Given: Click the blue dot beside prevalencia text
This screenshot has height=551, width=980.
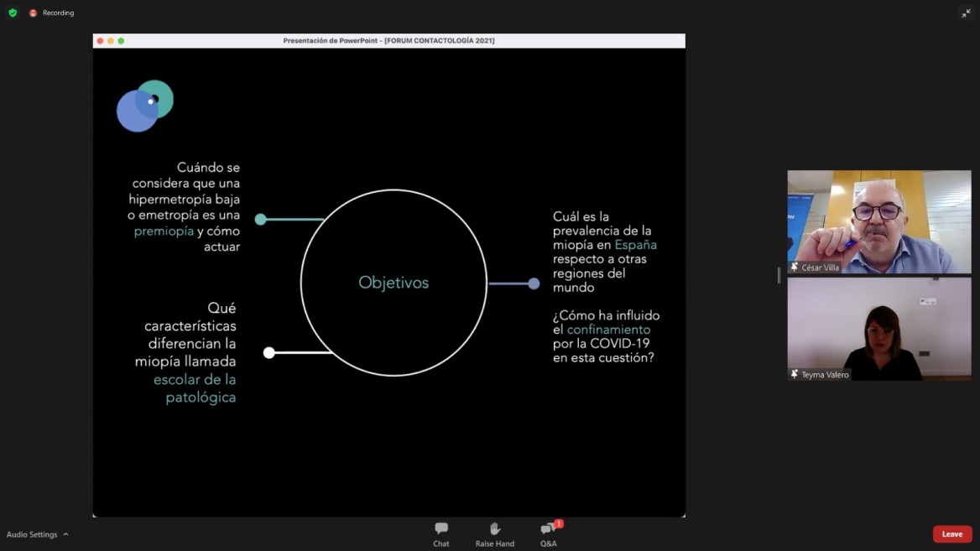Looking at the screenshot, I should [534, 283].
